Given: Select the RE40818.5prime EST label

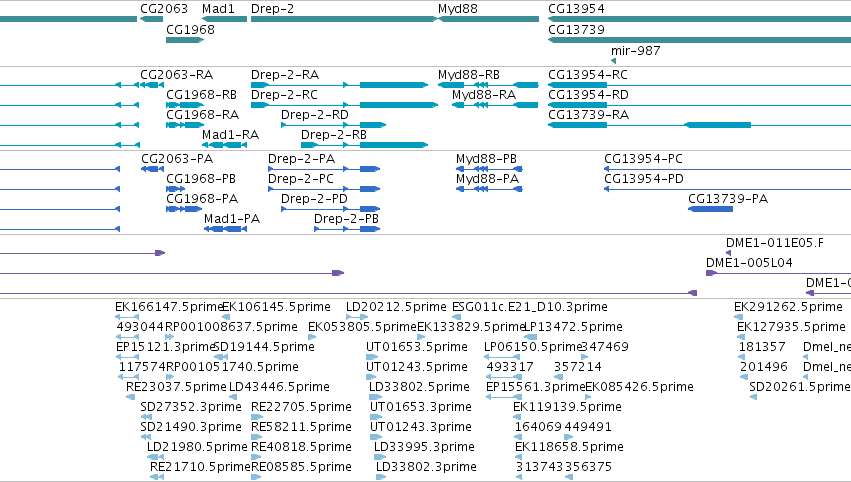Looking at the screenshot, I should click(301, 448).
